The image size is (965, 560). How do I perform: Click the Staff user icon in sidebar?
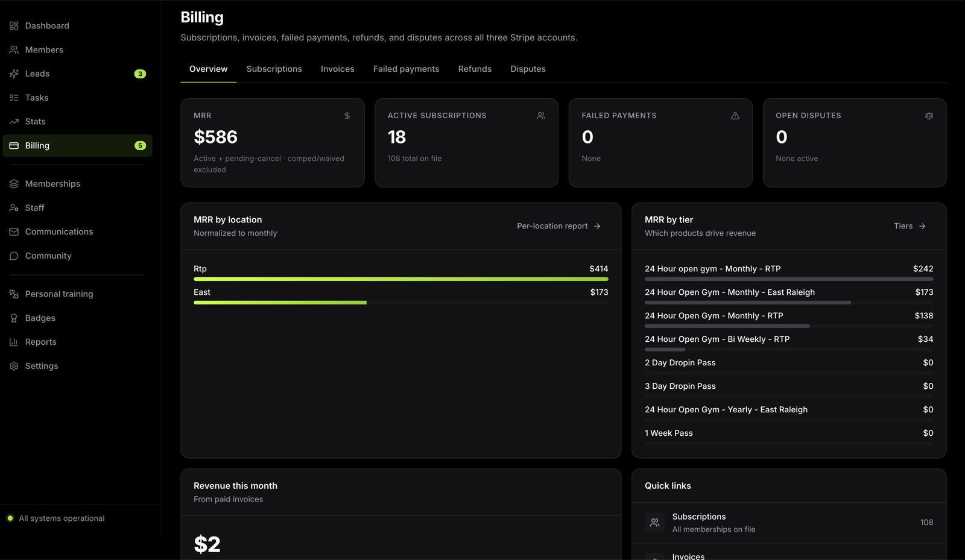14,208
